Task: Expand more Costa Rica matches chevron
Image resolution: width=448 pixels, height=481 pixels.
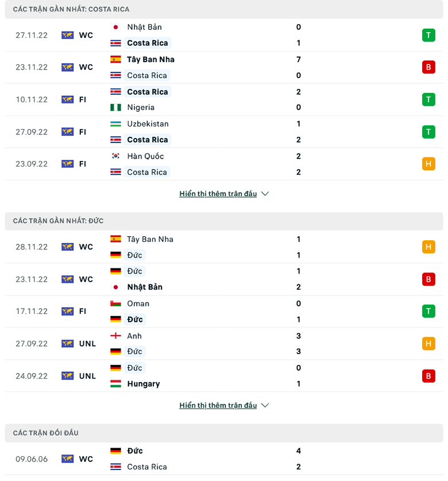Action: 265,194
